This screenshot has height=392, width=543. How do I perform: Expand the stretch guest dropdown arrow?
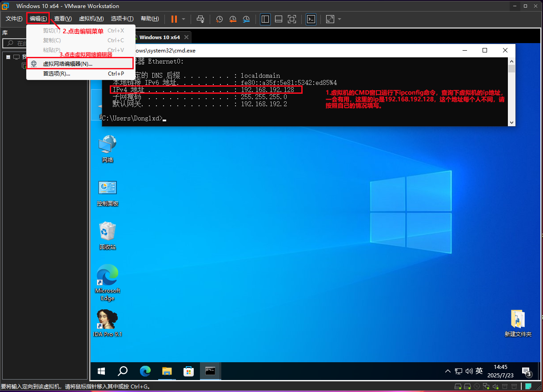coord(339,19)
